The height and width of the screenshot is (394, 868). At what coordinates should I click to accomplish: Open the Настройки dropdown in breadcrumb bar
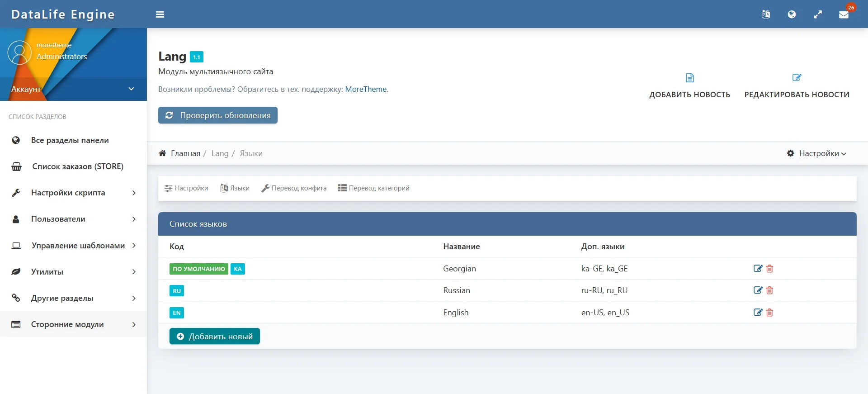point(817,153)
